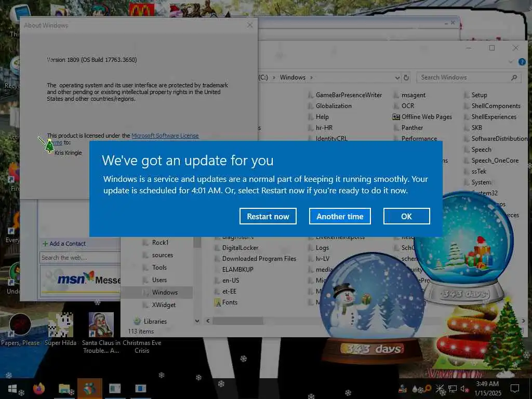532x399 pixels.
Task: Open Santa Claus in Trouble shortcut
Action: click(x=101, y=333)
